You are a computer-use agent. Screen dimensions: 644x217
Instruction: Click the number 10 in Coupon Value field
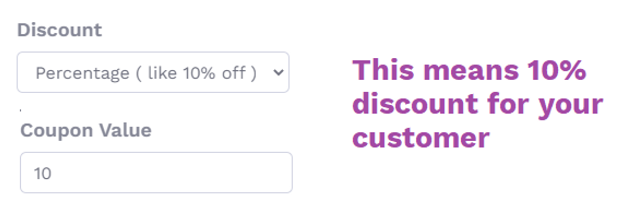click(43, 173)
